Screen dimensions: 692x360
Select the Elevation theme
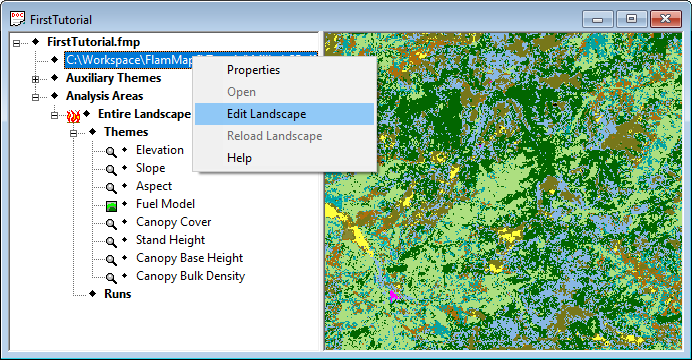coord(160,150)
